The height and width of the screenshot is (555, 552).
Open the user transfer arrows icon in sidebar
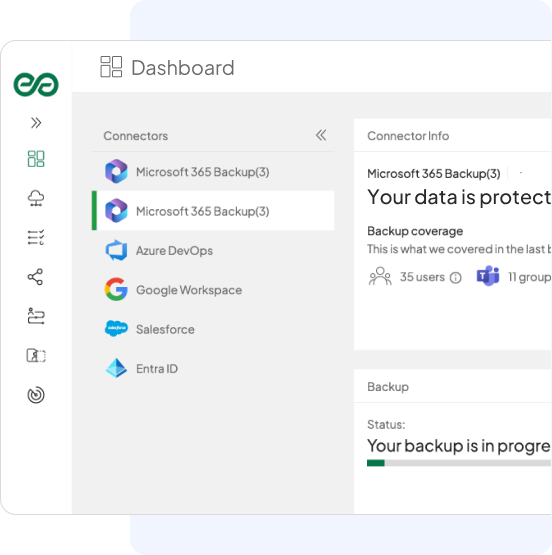tap(36, 316)
